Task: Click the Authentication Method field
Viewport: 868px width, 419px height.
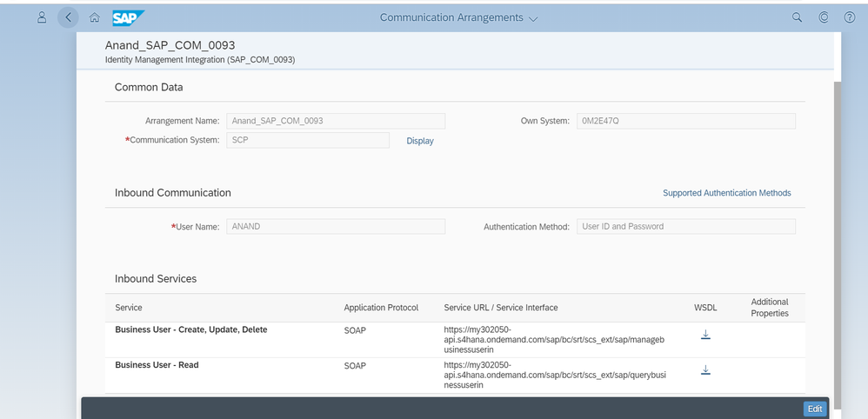Action: click(x=685, y=226)
